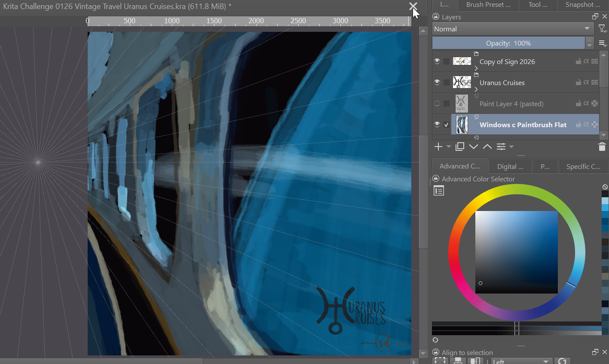Screen dimensions: 609x364
Task: Uncheck the Windows c Paintbrush Flat checkbox
Action: coord(447,125)
